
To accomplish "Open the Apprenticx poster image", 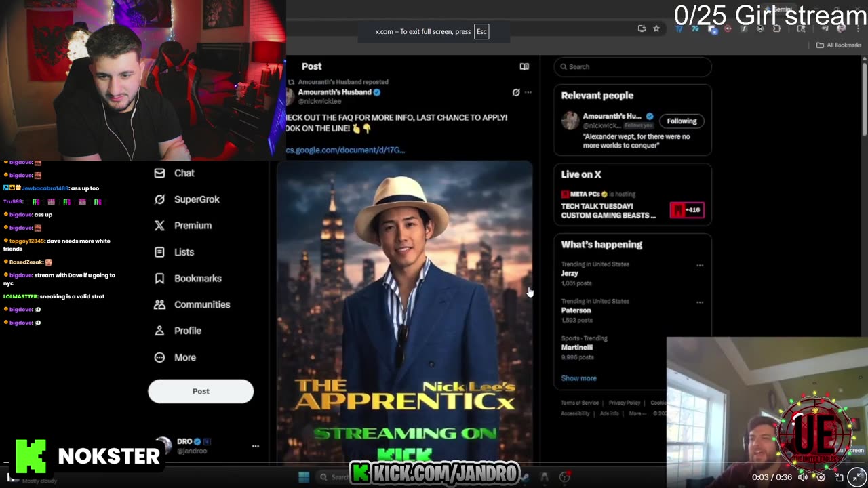I will pos(405,312).
